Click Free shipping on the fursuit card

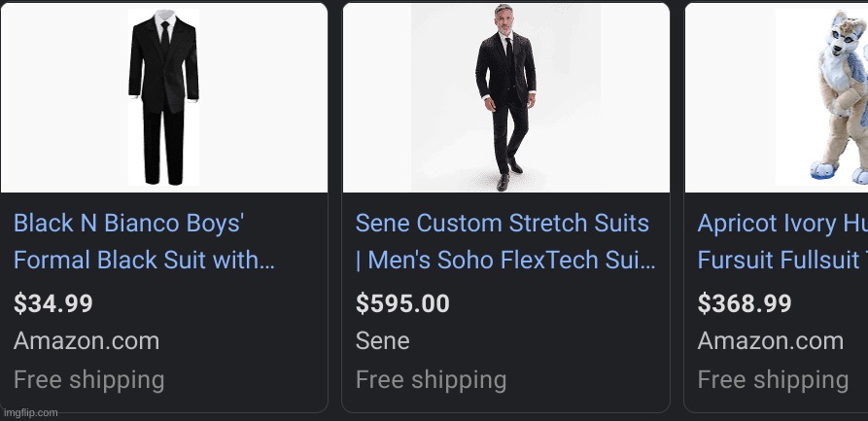773,379
